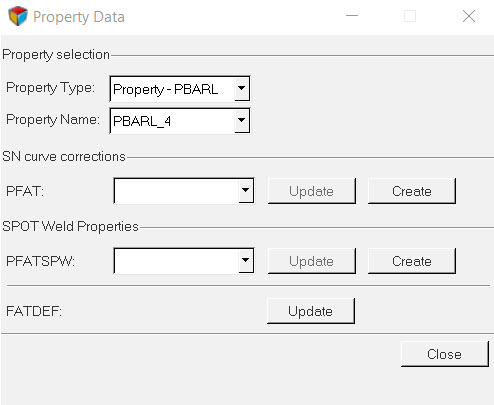
Task: Select the PBARL_4 property name field
Action: [179, 120]
